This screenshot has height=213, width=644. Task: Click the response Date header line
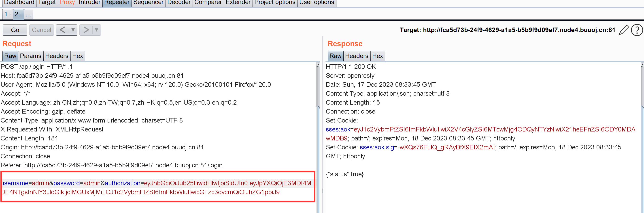pyautogui.click(x=381, y=85)
